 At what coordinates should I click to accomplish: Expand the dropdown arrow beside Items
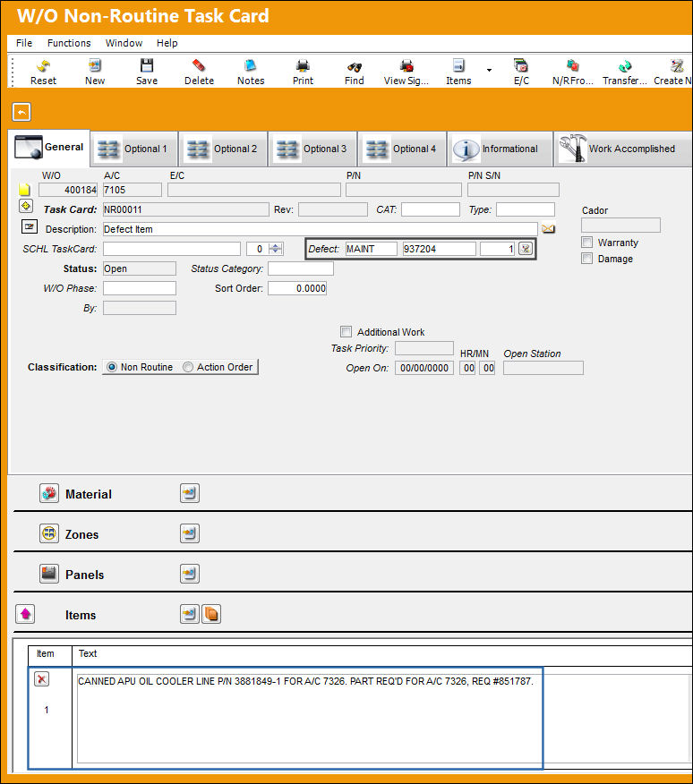(490, 70)
